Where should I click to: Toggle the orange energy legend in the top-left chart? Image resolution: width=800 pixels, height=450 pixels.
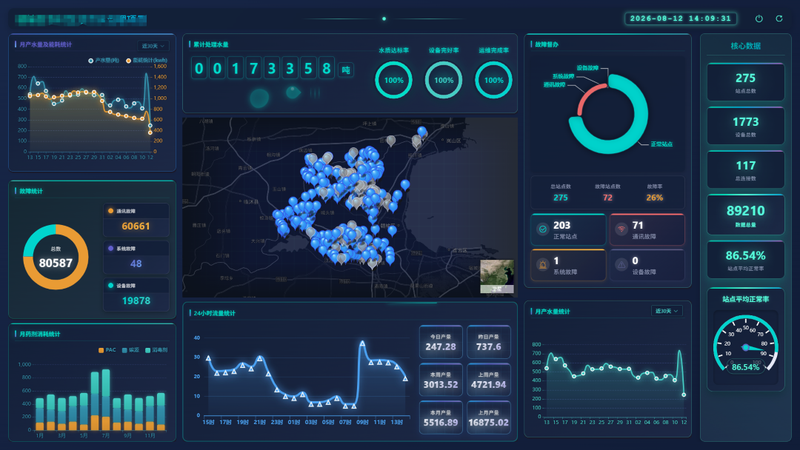(146, 60)
